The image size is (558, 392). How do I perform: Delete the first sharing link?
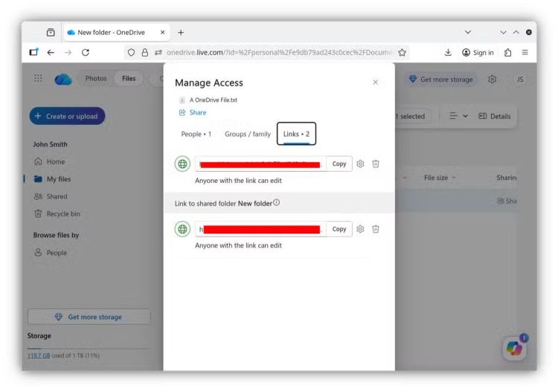(376, 164)
